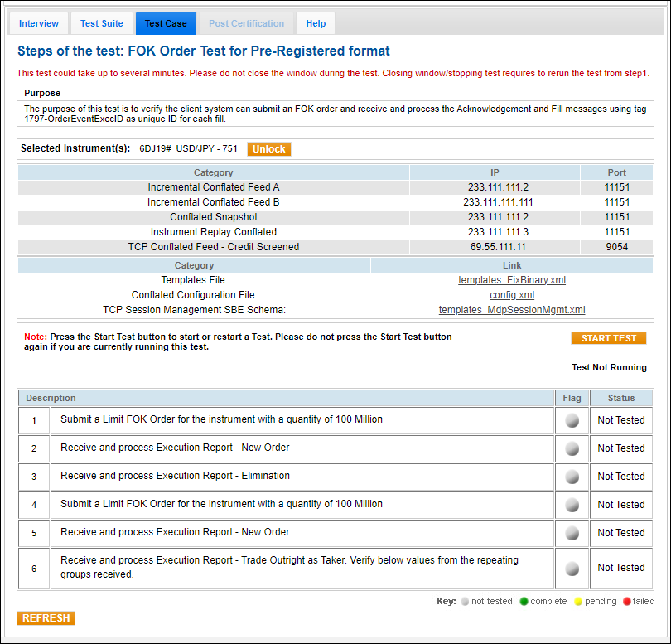
Task: Click the flag indicator for step 4
Action: point(572,505)
